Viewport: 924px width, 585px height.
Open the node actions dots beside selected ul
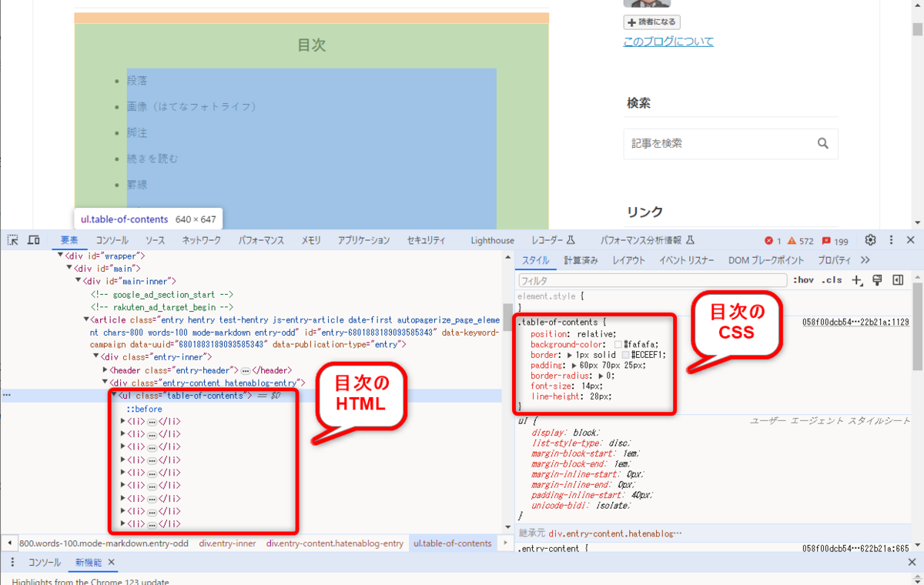coord(7,395)
